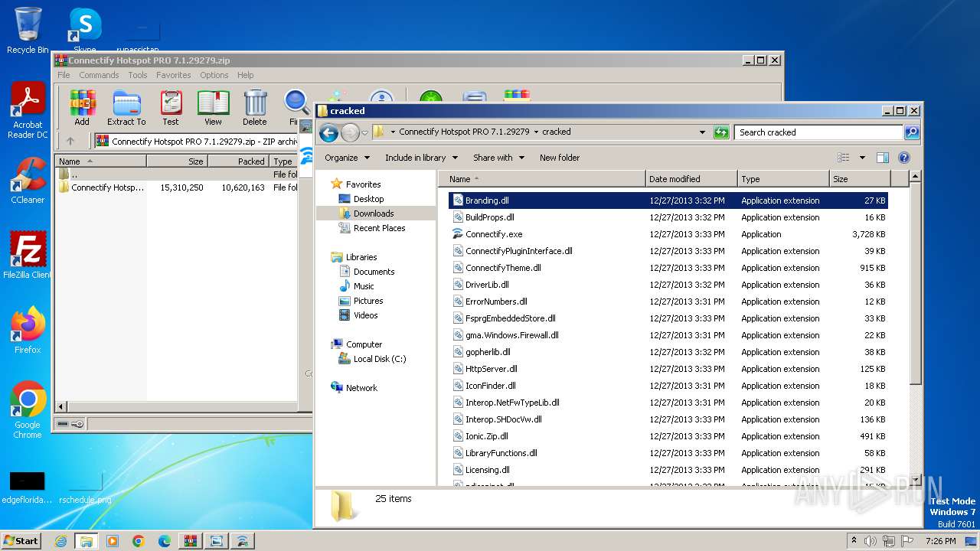Screen dimensions: 980x551
Task: Open the Recycle Bin desktop icon
Action: point(28,31)
